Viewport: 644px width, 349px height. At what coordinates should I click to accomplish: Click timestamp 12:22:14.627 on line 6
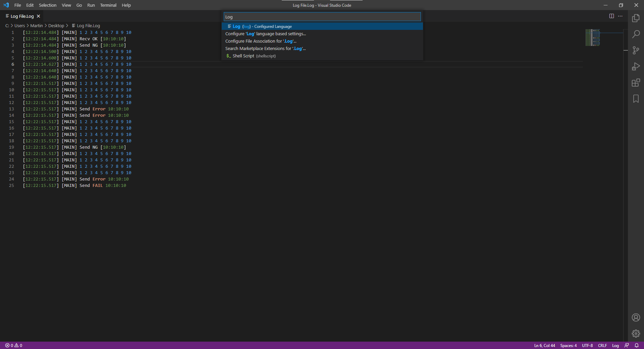41,64
